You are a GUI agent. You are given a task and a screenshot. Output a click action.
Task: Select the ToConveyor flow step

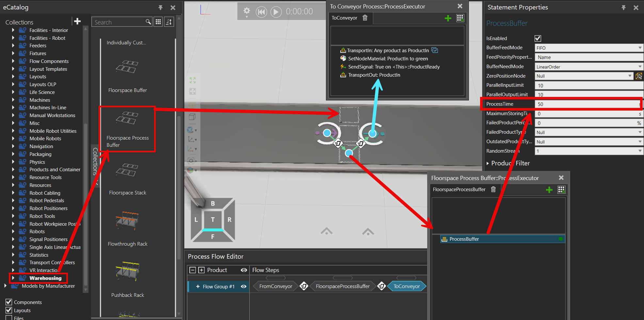click(407, 286)
